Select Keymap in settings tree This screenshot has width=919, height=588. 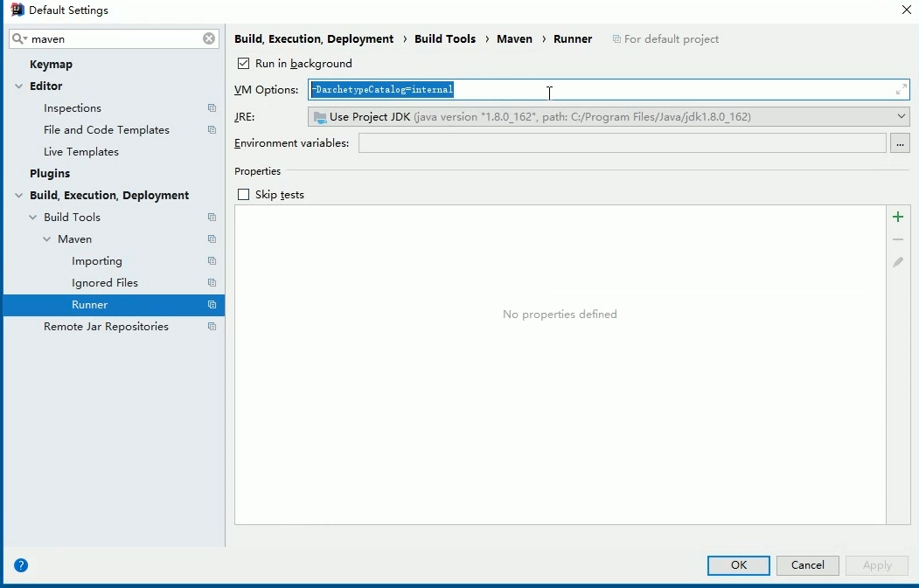point(51,65)
